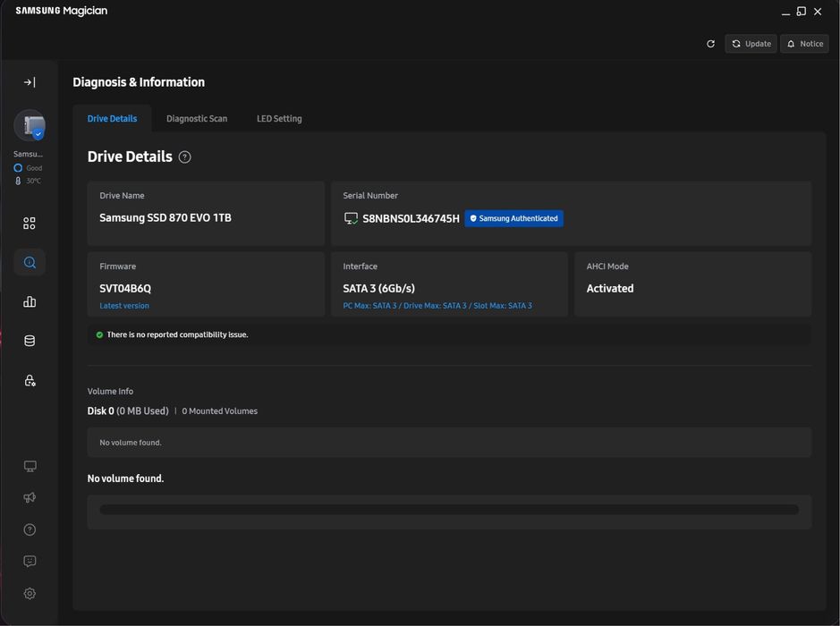This screenshot has height=626, width=840.
Task: Click the empty volume usage bar
Action: click(449, 509)
